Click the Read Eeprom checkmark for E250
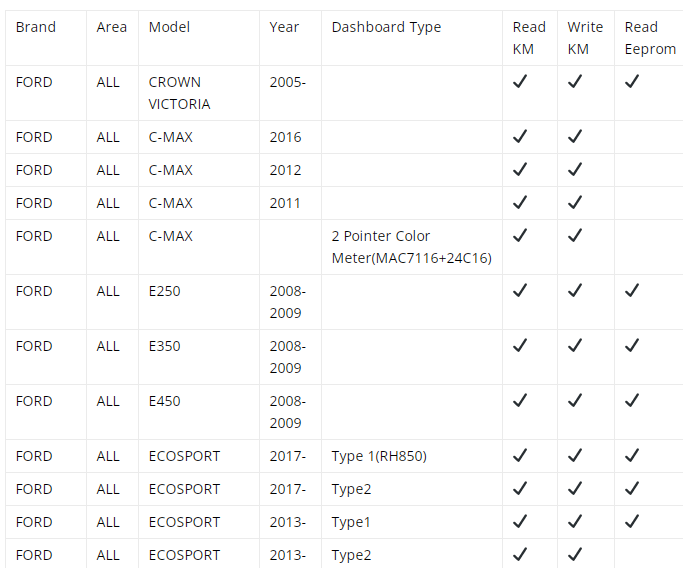This screenshot has height=568, width=684. click(632, 291)
